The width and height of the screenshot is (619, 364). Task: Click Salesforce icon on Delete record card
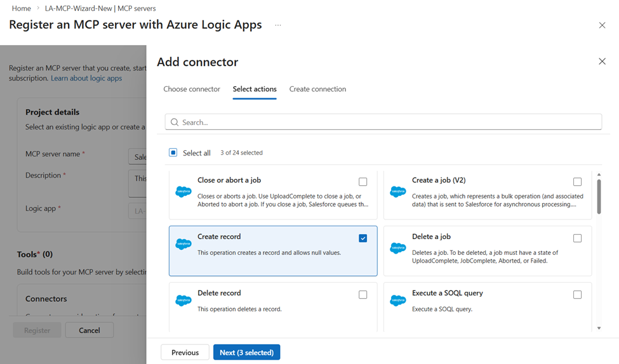(x=183, y=301)
